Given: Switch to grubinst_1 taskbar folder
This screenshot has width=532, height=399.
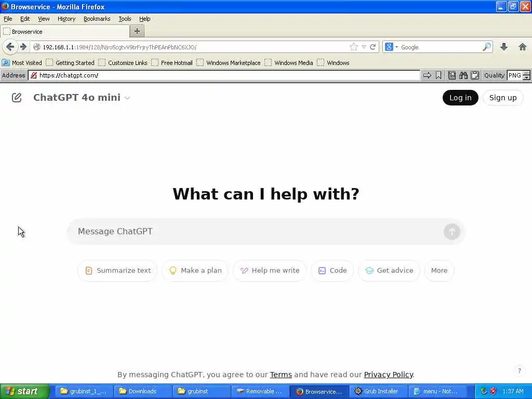Looking at the screenshot, I should click(84, 392).
